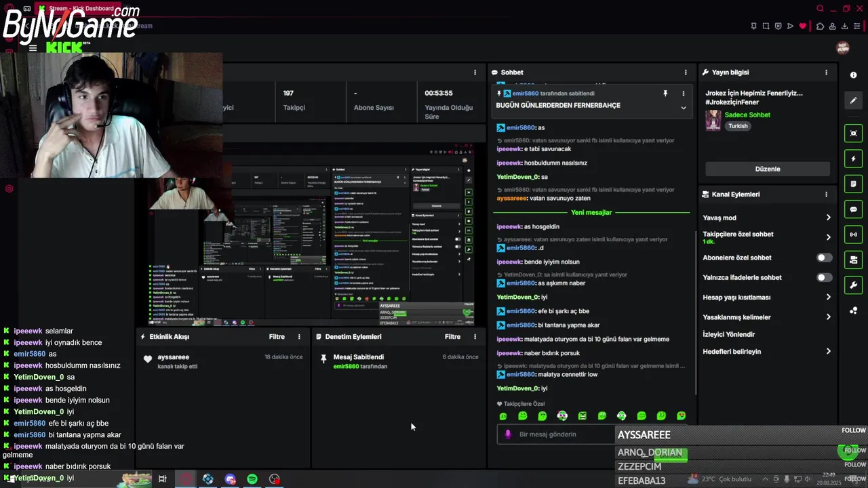The width and height of the screenshot is (868, 488).
Task: Open the weather widget showing 23°C
Action: (720, 479)
